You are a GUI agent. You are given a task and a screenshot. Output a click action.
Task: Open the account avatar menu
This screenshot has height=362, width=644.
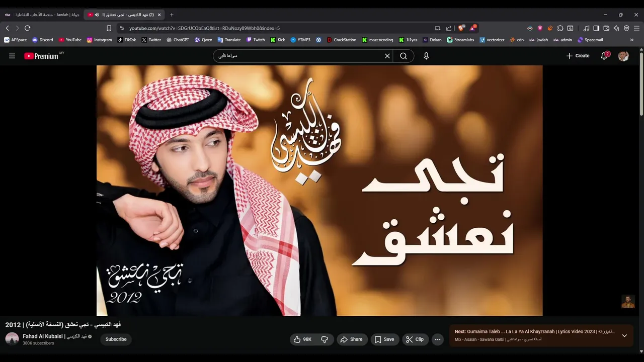coord(623,56)
